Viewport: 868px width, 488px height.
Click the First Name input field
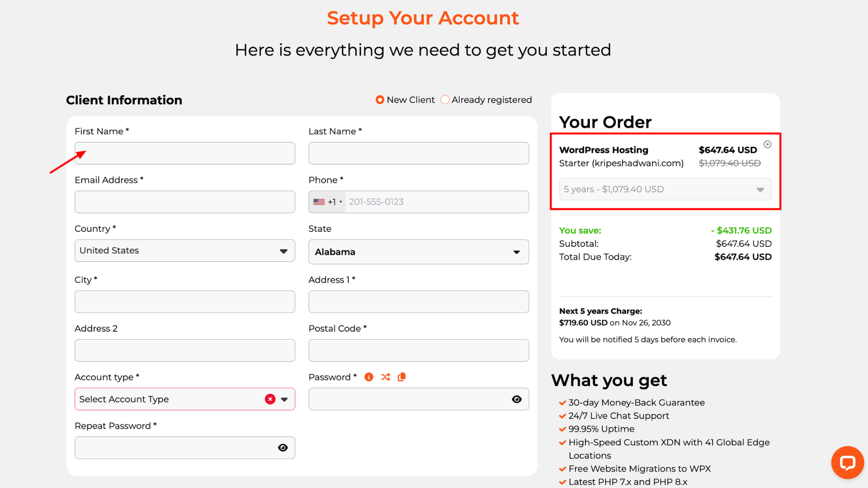(184, 153)
